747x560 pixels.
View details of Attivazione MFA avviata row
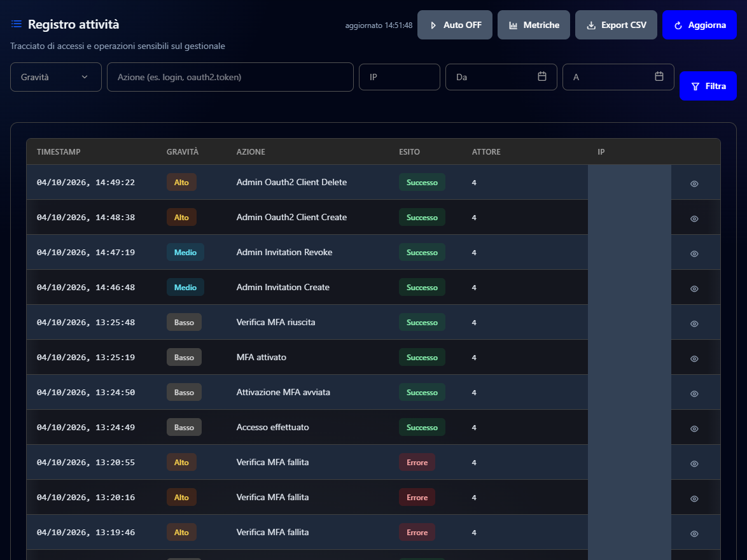tap(695, 394)
